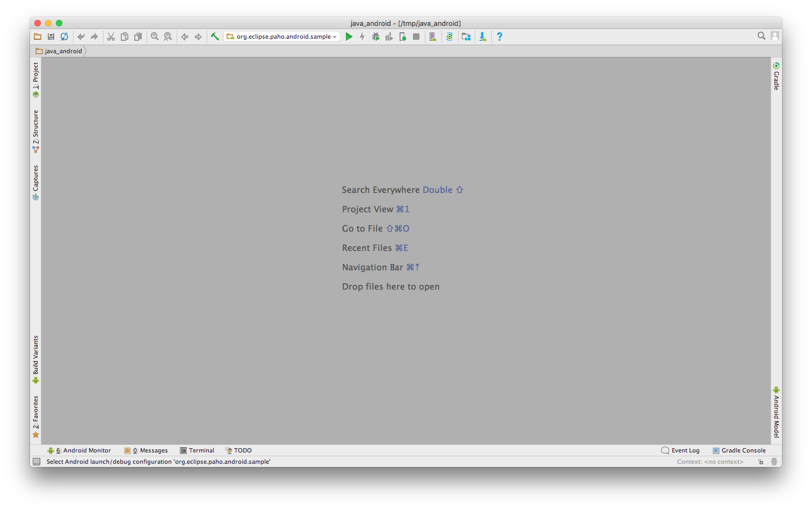
Task: Toggle tool window bars with bottom-left corner icon
Action: (x=37, y=462)
